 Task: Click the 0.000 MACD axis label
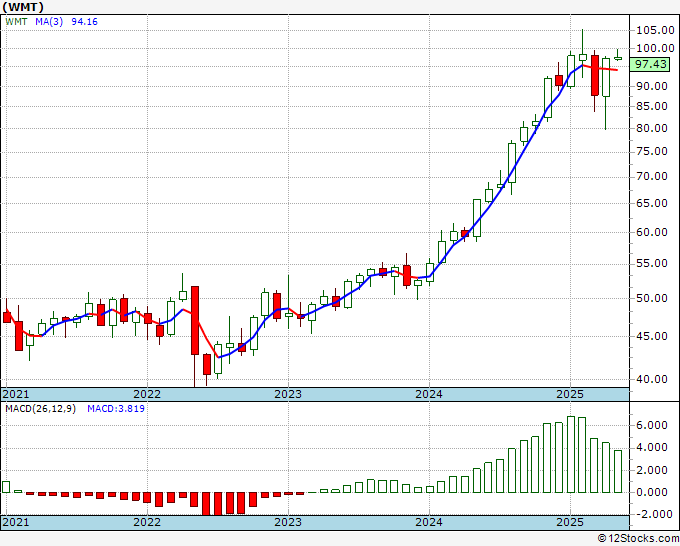[x=652, y=492]
